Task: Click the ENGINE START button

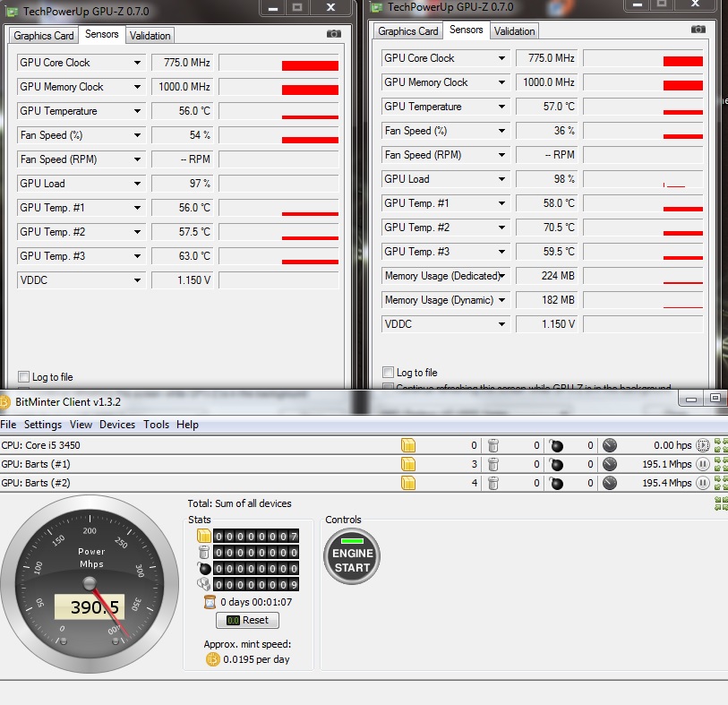Action: coord(352,556)
